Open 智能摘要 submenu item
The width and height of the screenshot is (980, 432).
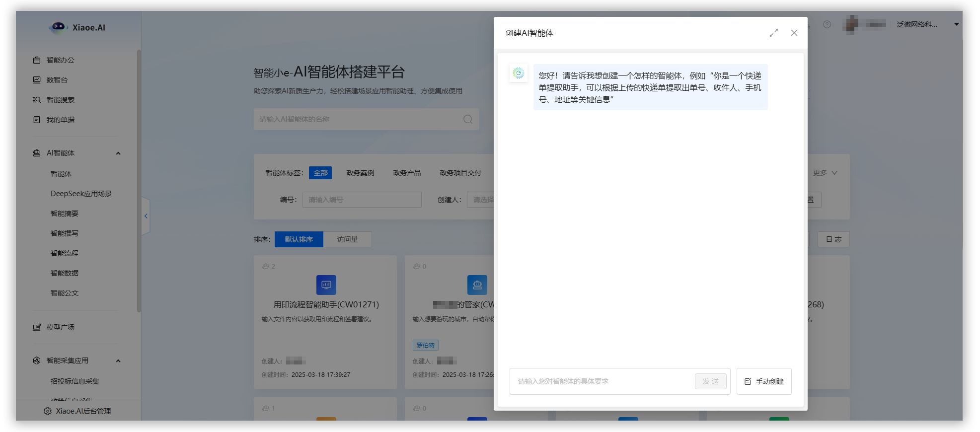point(65,214)
